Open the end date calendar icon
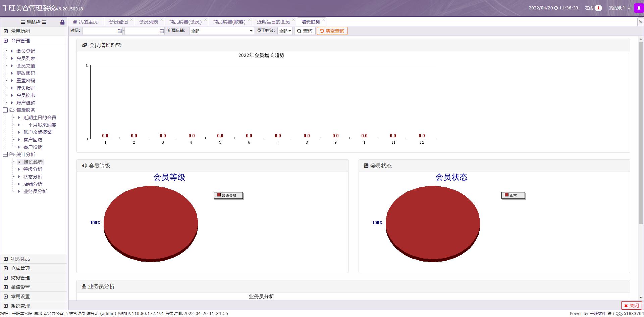 (x=162, y=31)
